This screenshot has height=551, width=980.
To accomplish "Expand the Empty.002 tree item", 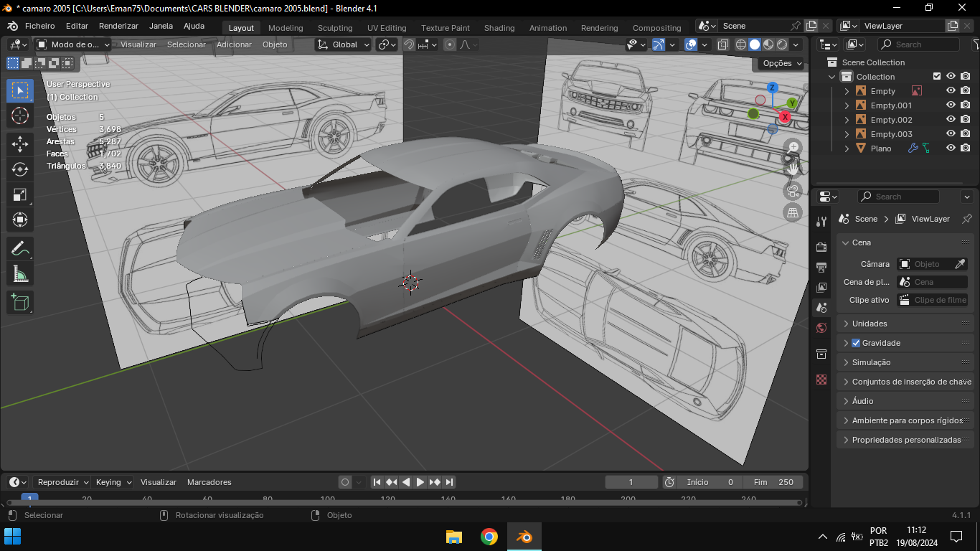I will (847, 120).
